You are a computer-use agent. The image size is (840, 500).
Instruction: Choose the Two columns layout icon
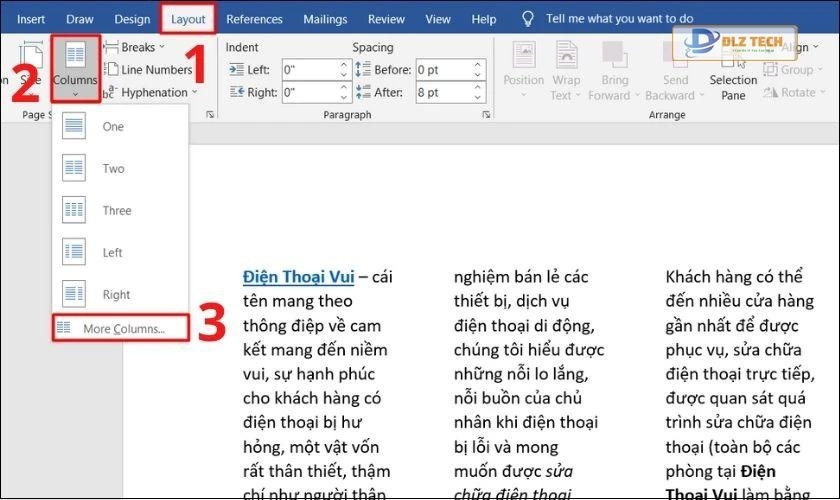74,168
